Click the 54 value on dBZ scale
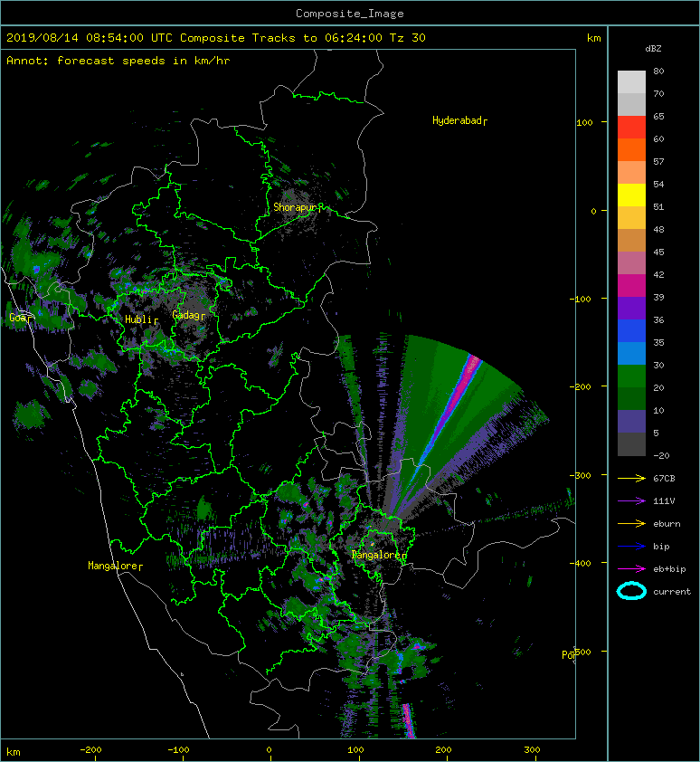Image resolution: width=700 pixels, height=762 pixels. point(658,185)
